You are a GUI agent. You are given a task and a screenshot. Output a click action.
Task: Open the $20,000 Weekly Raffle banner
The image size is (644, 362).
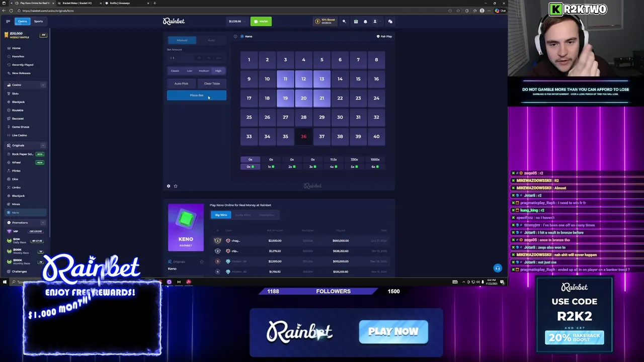pyautogui.click(x=25, y=35)
